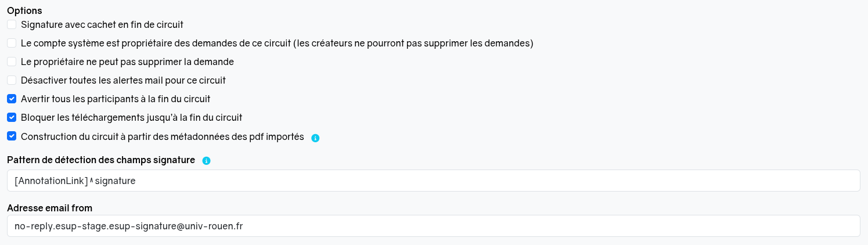Click the 'Avertir tous les participants' label text
The height and width of the screenshot is (245, 868).
point(115,99)
